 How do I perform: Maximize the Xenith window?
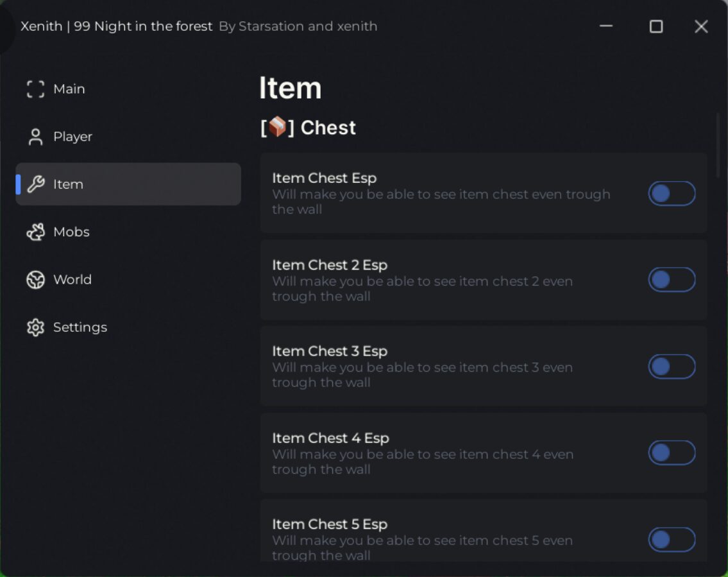656,26
